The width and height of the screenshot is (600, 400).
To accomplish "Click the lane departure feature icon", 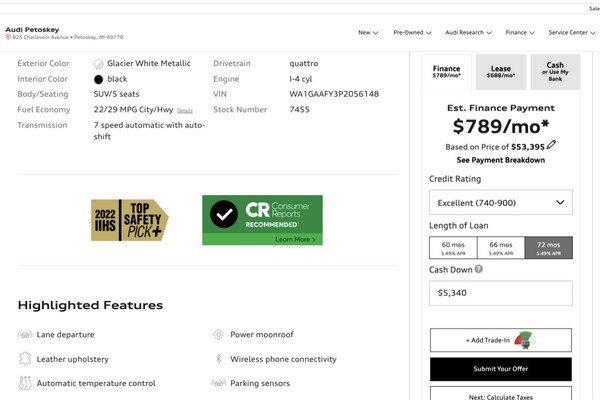I will click(x=25, y=335).
